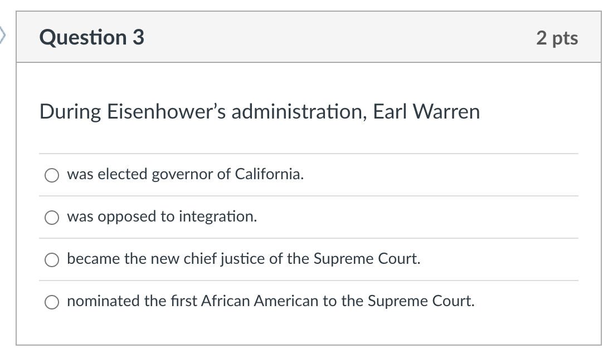Select the 'was elected governor of California' radio button

click(x=52, y=175)
